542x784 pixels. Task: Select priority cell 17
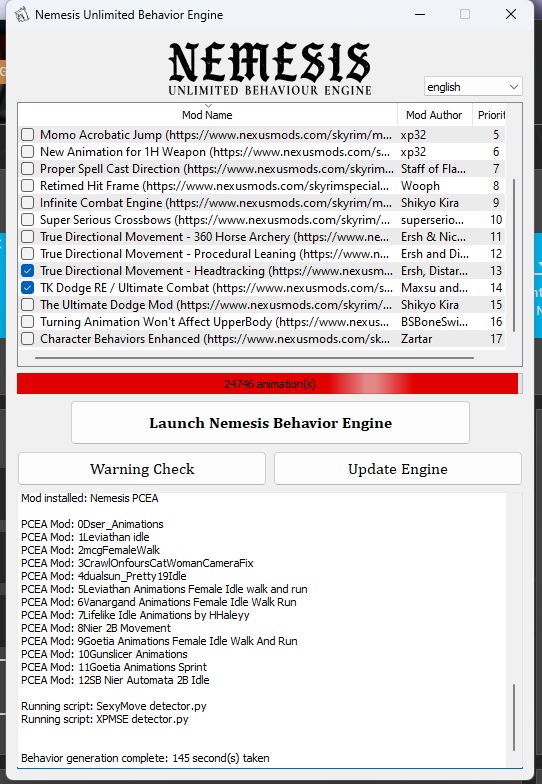pos(496,338)
